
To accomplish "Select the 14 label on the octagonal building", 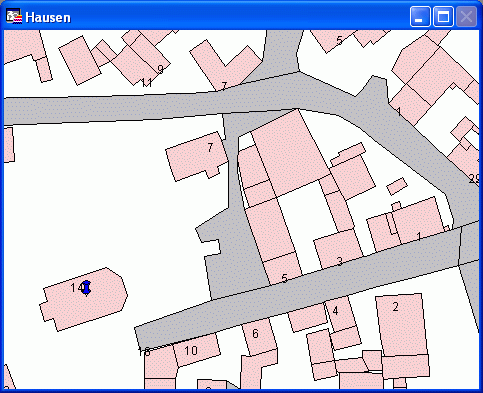I will click(x=77, y=287).
